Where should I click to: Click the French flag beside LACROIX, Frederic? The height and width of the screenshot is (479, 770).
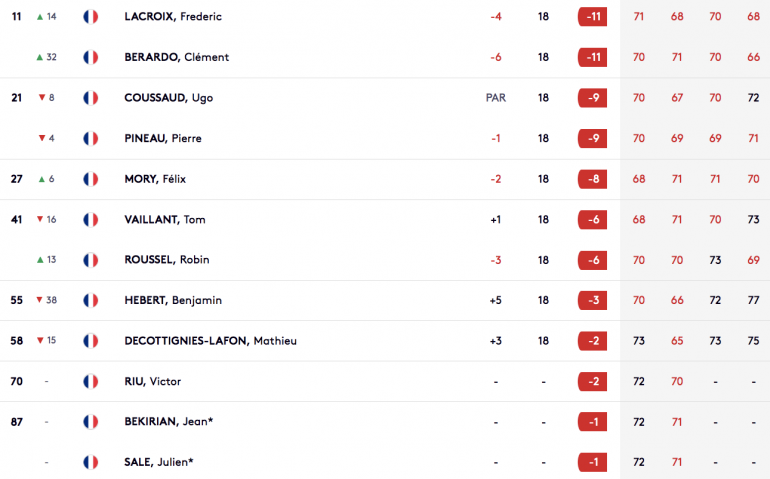(x=90, y=17)
